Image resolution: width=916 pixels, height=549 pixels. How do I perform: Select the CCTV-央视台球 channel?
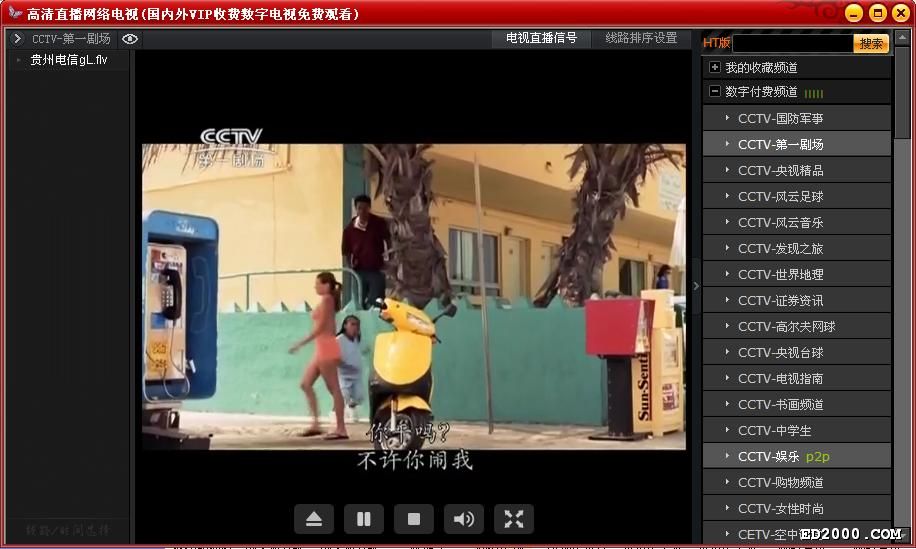797,352
